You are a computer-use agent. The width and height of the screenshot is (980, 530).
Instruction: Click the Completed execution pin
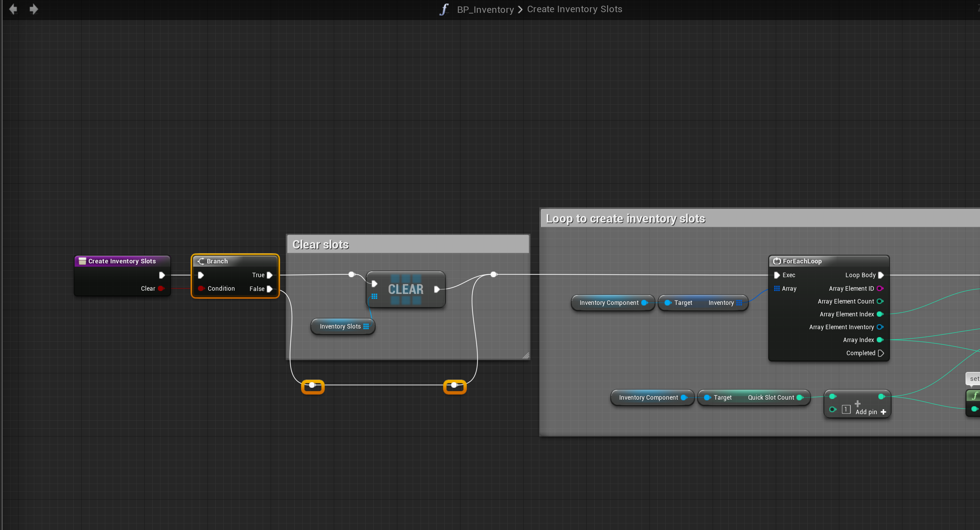click(881, 353)
